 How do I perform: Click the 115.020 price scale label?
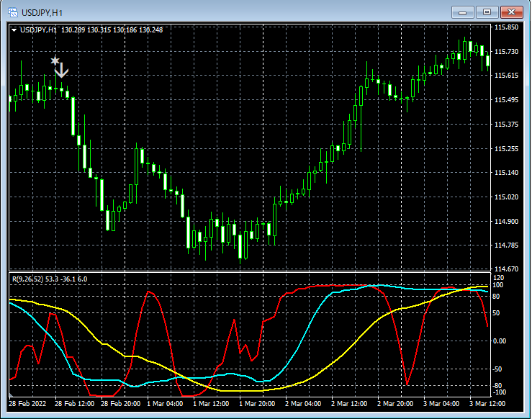click(x=507, y=197)
